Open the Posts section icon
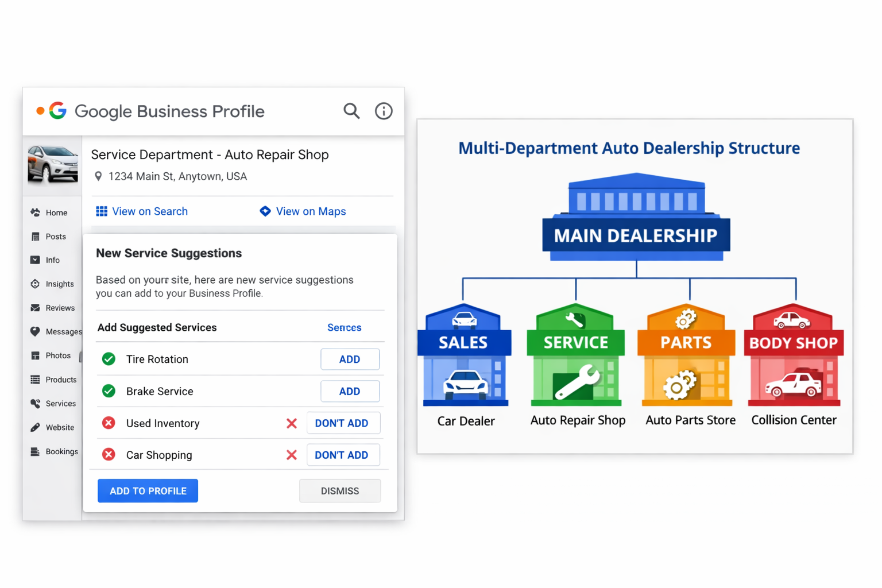This screenshot has height=588, width=882. [x=35, y=236]
